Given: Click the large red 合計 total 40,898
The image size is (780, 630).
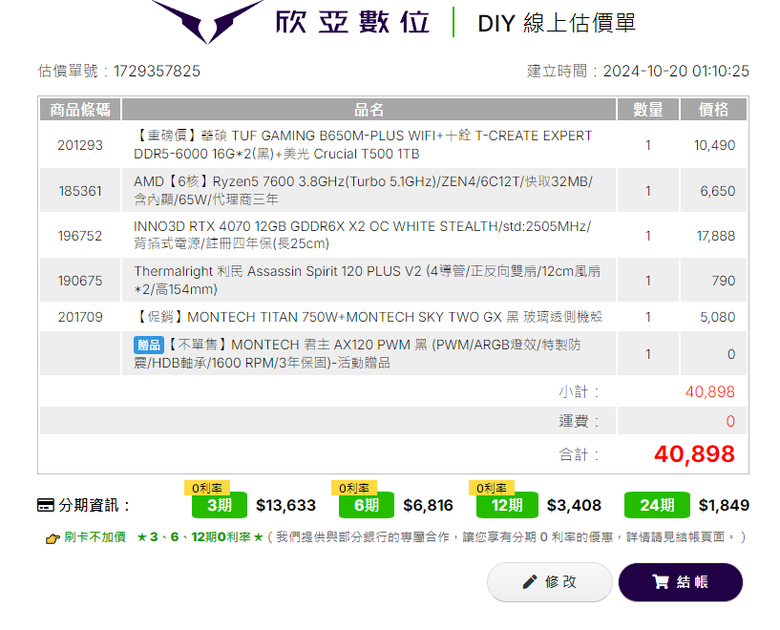Looking at the screenshot, I should 694,454.
